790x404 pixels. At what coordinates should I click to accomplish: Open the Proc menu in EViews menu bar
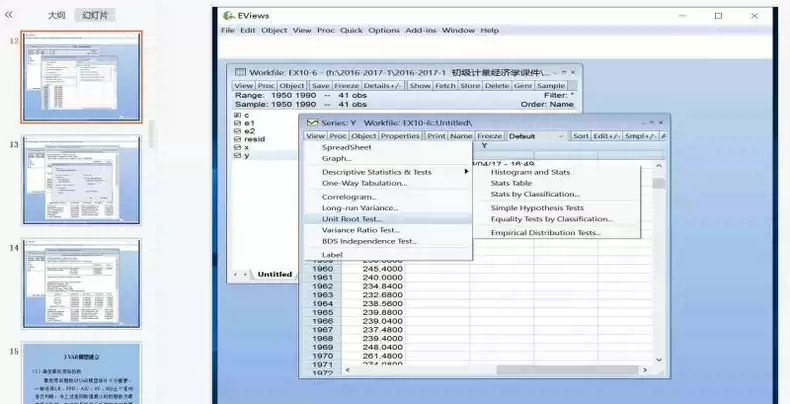click(325, 30)
